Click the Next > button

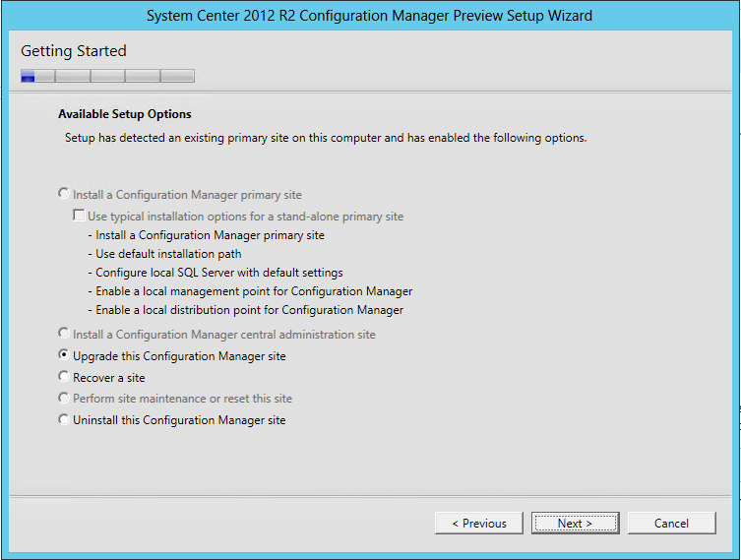click(x=575, y=524)
